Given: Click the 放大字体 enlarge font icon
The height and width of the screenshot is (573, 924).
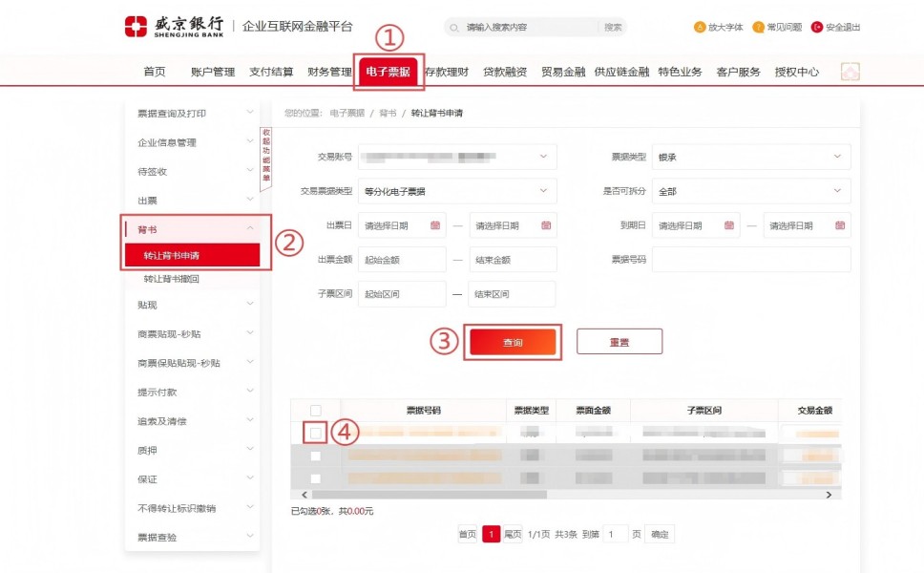Looking at the screenshot, I should pos(700,27).
